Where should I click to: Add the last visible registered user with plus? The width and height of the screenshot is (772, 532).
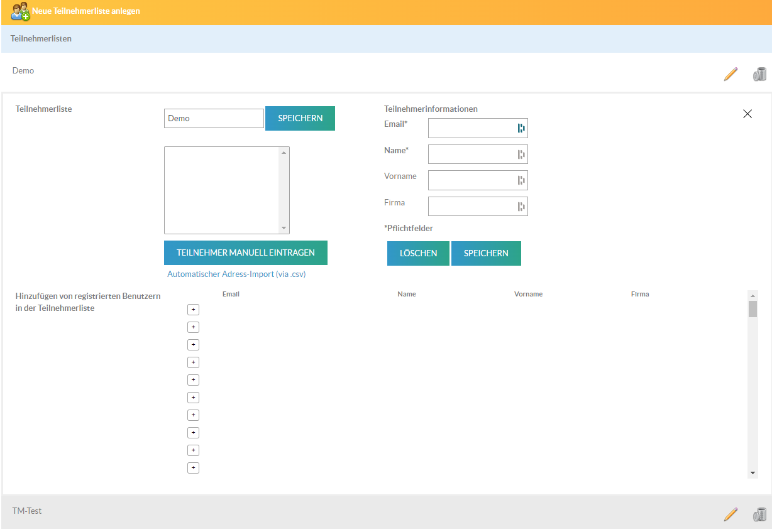[194, 468]
